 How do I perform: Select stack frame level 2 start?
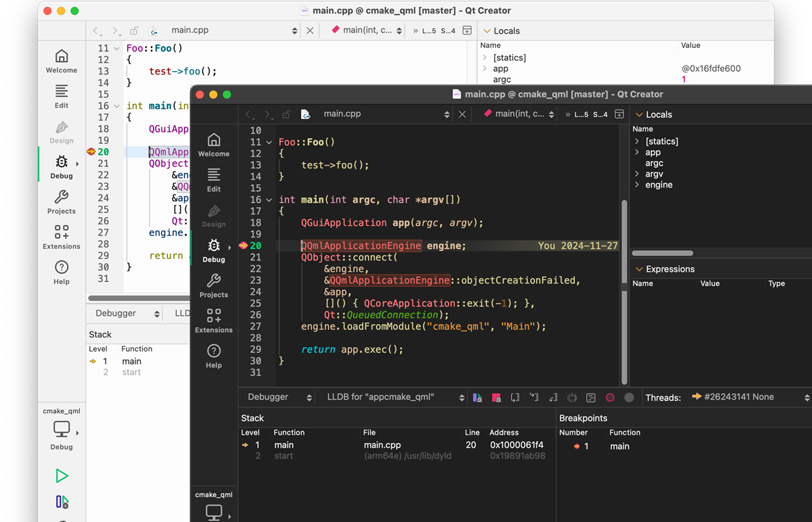tap(284, 456)
